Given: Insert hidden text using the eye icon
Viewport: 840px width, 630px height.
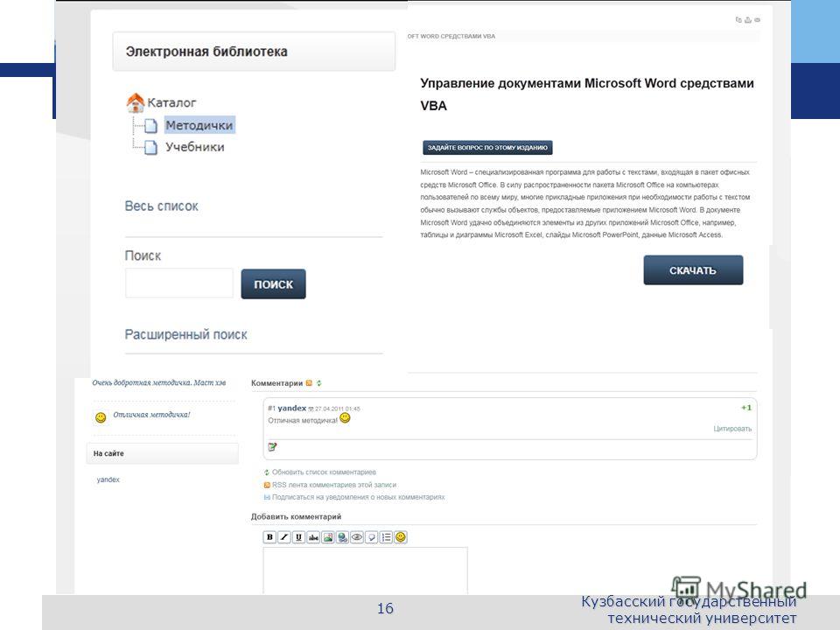Looking at the screenshot, I should tap(357, 536).
